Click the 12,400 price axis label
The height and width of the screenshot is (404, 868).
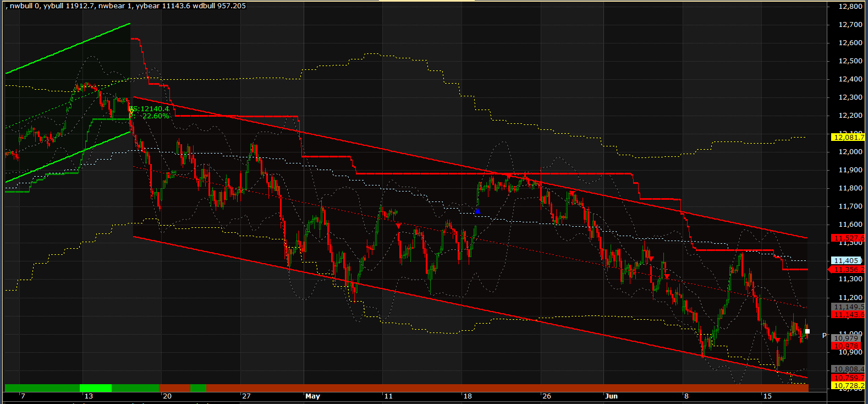tap(850, 79)
